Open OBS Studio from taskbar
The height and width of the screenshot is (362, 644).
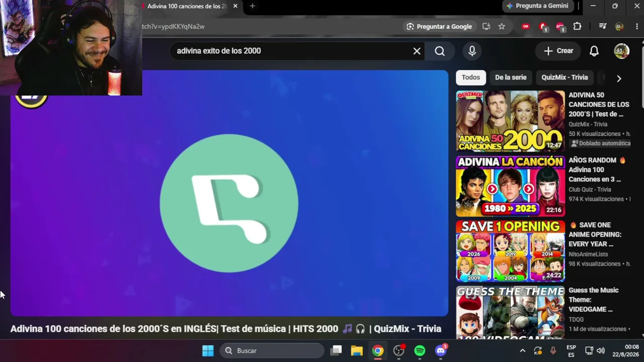click(399, 350)
